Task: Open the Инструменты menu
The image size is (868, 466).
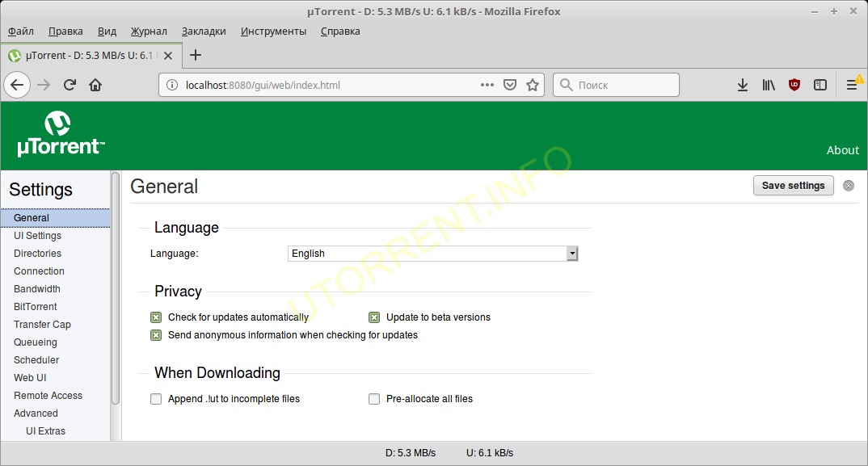Action: pyautogui.click(x=273, y=31)
